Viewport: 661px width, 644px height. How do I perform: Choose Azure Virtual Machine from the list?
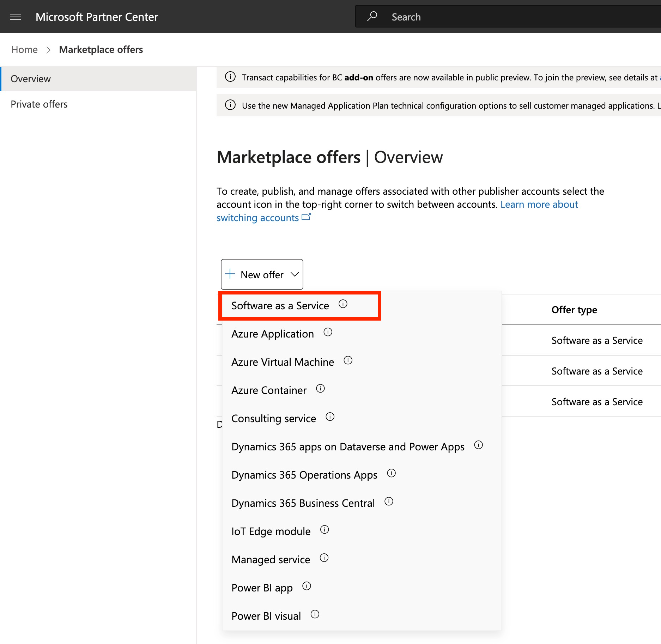click(283, 362)
